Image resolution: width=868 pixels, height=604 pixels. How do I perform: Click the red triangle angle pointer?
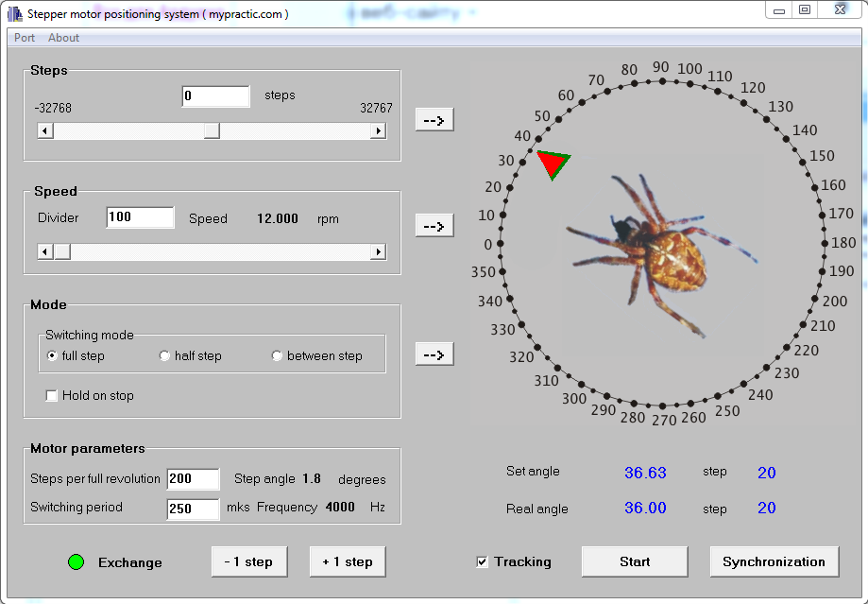pos(553,164)
